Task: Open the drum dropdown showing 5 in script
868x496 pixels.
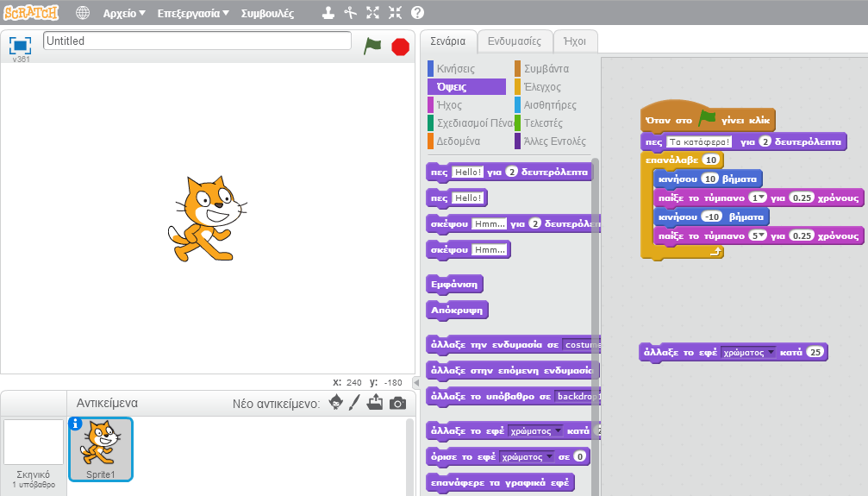Action: (758, 235)
